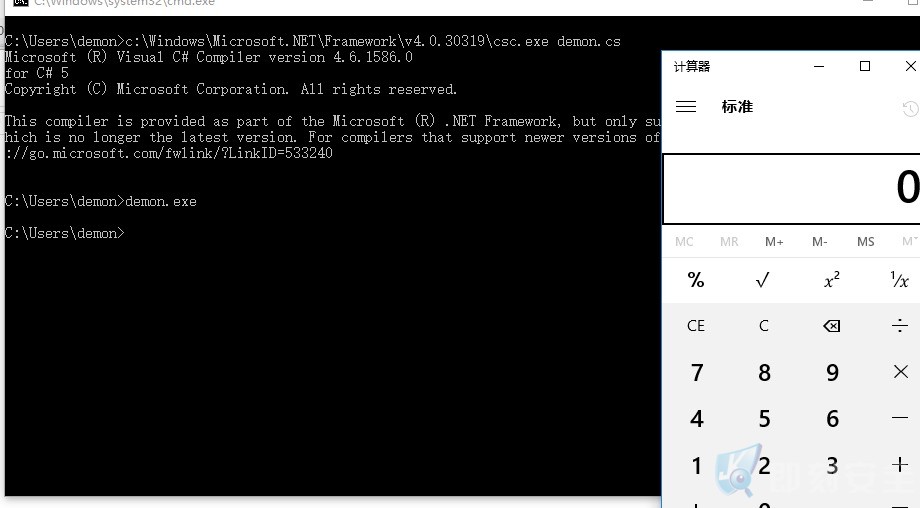Click the x squared key
Viewport: 920px width, 508px height.
831,280
